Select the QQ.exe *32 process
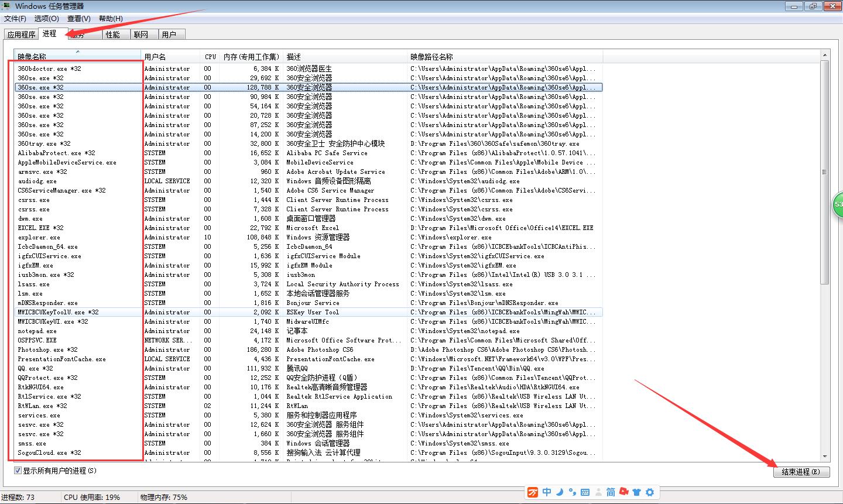The width and height of the screenshot is (843, 504). coord(309,368)
